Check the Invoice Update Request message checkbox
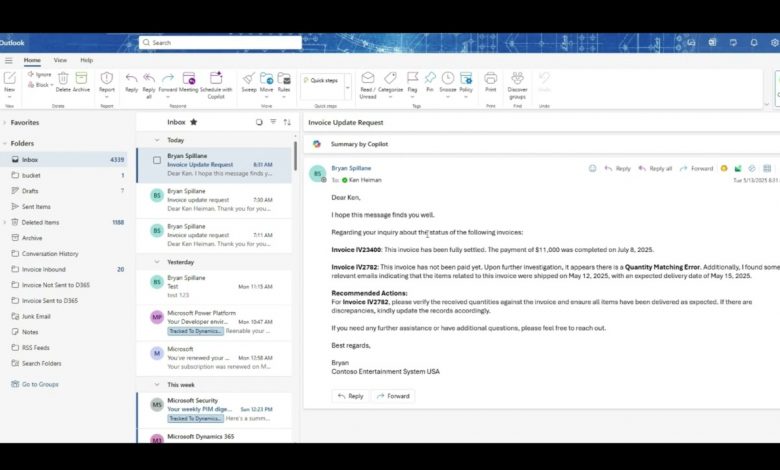 [x=157, y=160]
